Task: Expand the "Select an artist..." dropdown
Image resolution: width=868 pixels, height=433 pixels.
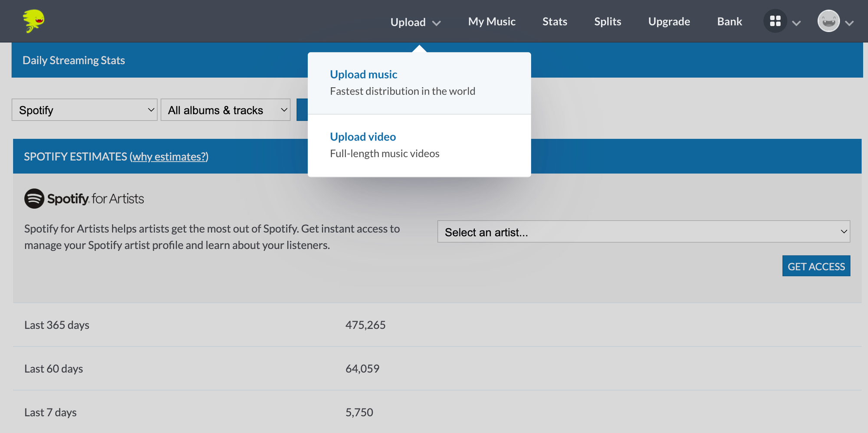Action: 644,232
